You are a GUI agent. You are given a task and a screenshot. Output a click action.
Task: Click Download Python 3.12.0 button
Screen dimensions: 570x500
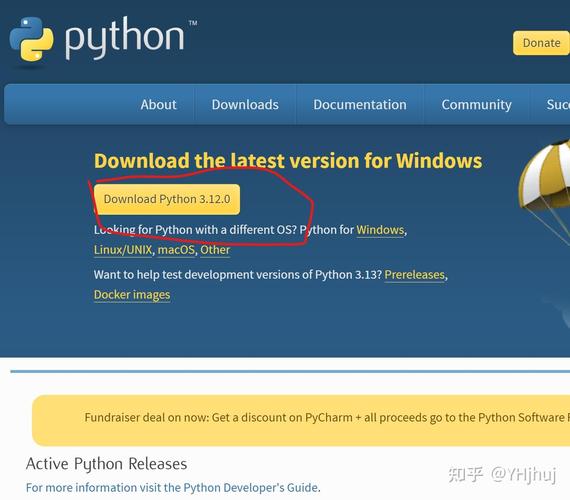(x=167, y=199)
